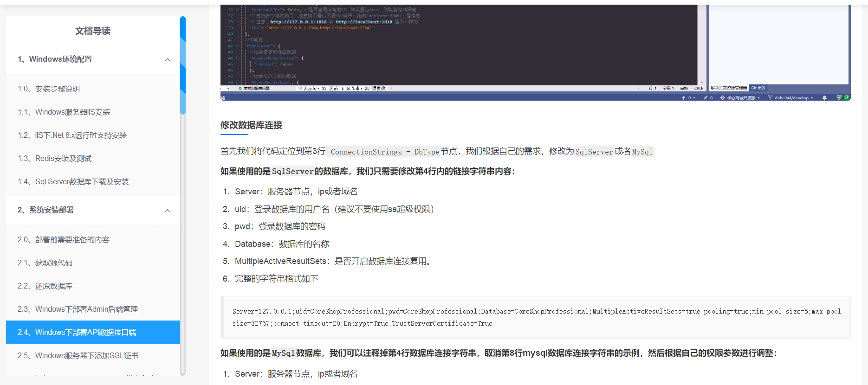Viewport: 868px width, 385px height.
Task: Click list item MultipleActiveResultSets
Action: tap(334, 261)
